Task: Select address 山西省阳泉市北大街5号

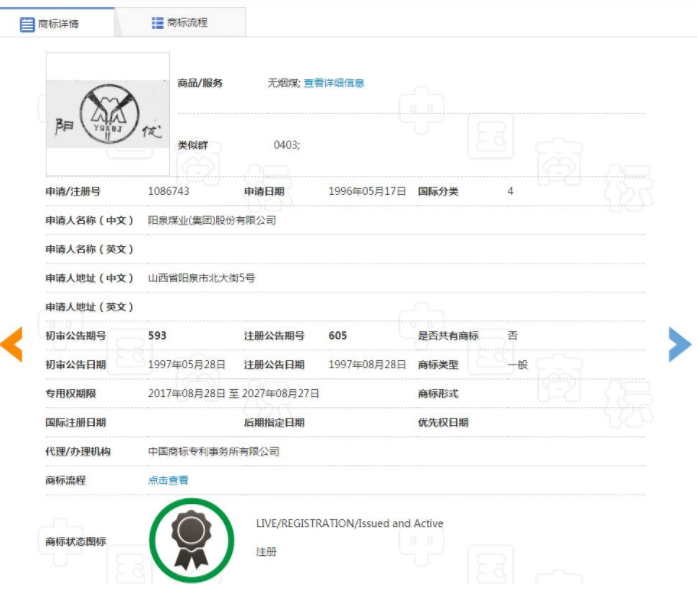Action: click(201, 278)
